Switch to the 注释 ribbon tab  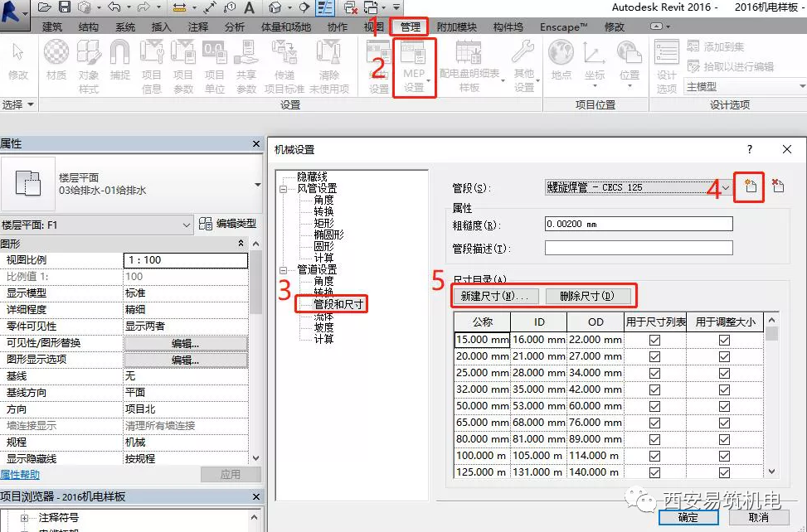(198, 27)
